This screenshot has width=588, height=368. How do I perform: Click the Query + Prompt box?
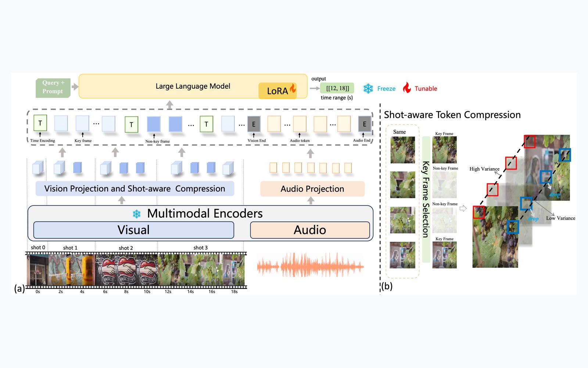(53, 88)
